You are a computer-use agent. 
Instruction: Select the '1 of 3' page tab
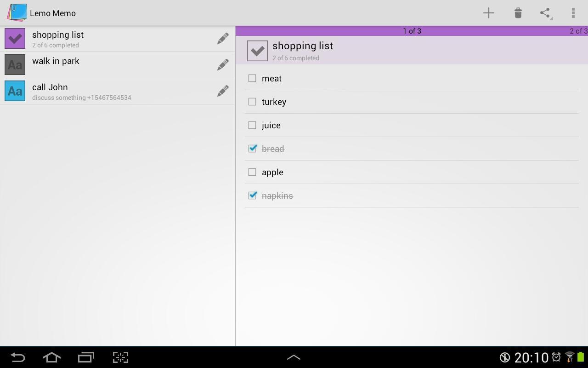pyautogui.click(x=412, y=31)
